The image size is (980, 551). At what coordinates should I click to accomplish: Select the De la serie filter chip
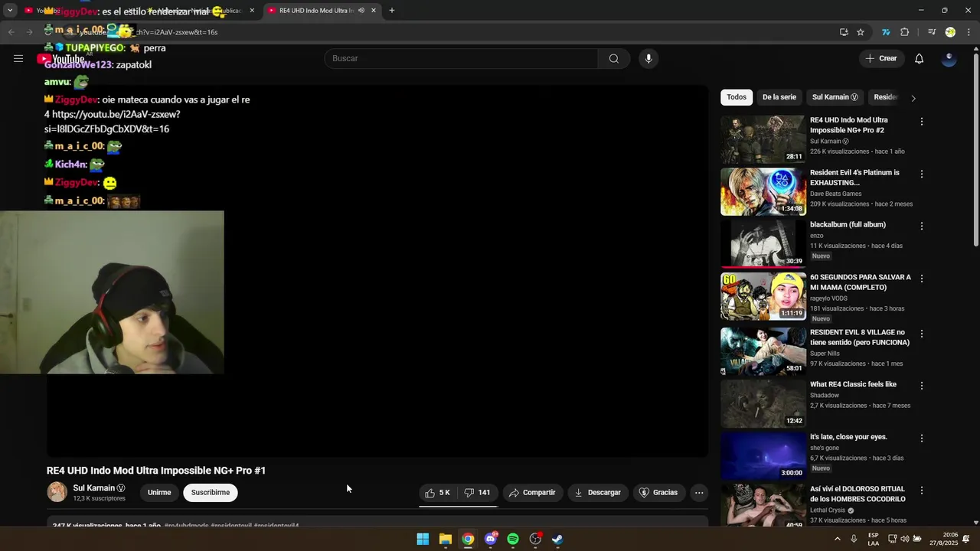tap(779, 97)
